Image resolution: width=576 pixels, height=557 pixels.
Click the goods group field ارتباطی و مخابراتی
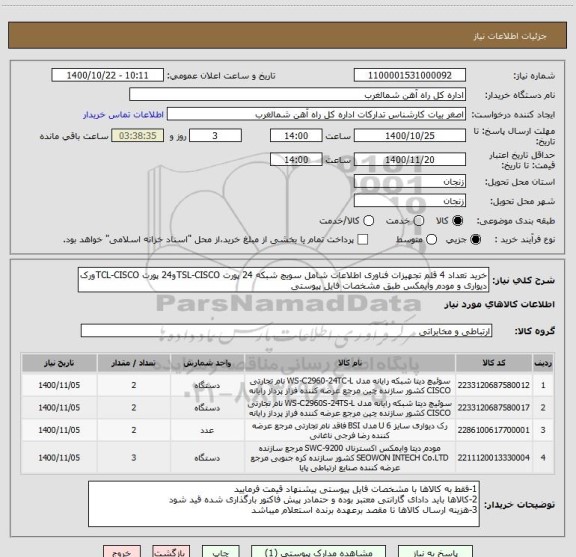click(x=286, y=331)
